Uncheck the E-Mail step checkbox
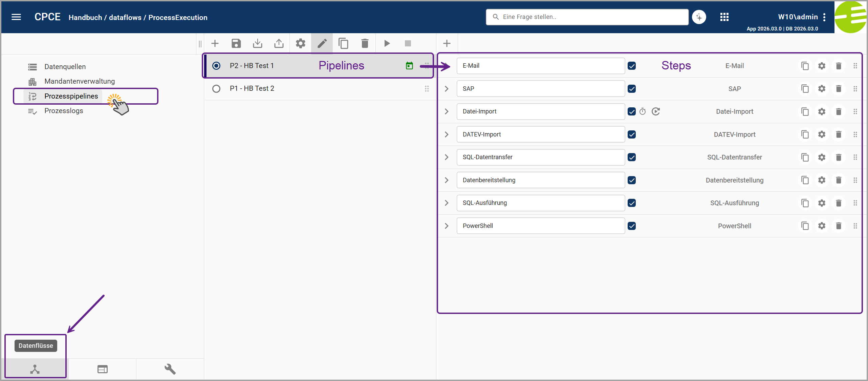The width and height of the screenshot is (868, 381). 632,66
